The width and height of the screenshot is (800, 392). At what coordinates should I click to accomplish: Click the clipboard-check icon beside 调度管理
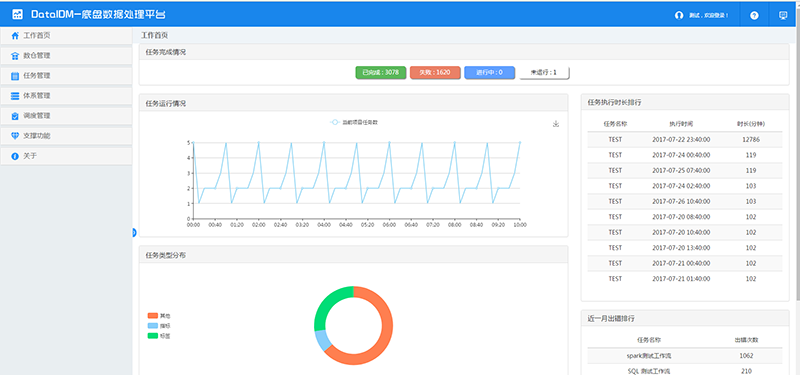click(15, 116)
